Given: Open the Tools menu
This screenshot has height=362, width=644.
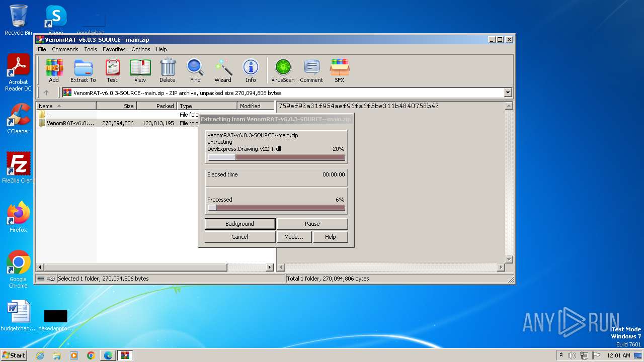Looking at the screenshot, I should click(91, 49).
